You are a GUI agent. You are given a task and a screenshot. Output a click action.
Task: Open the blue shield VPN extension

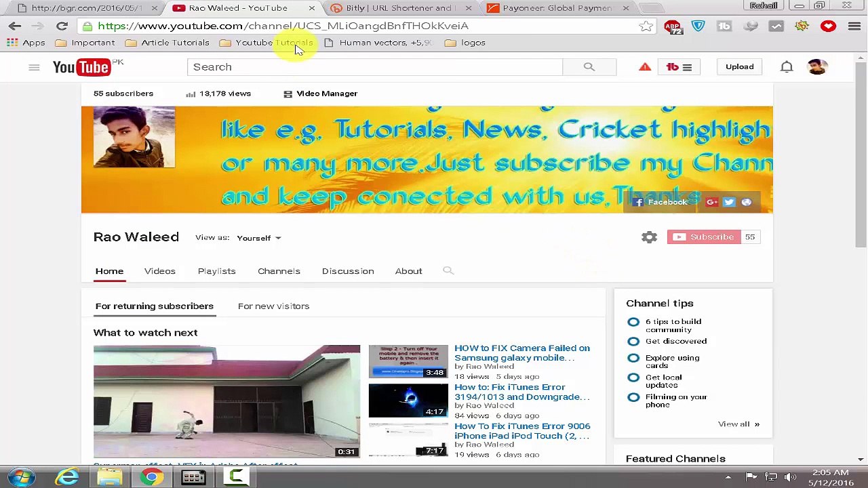698,26
